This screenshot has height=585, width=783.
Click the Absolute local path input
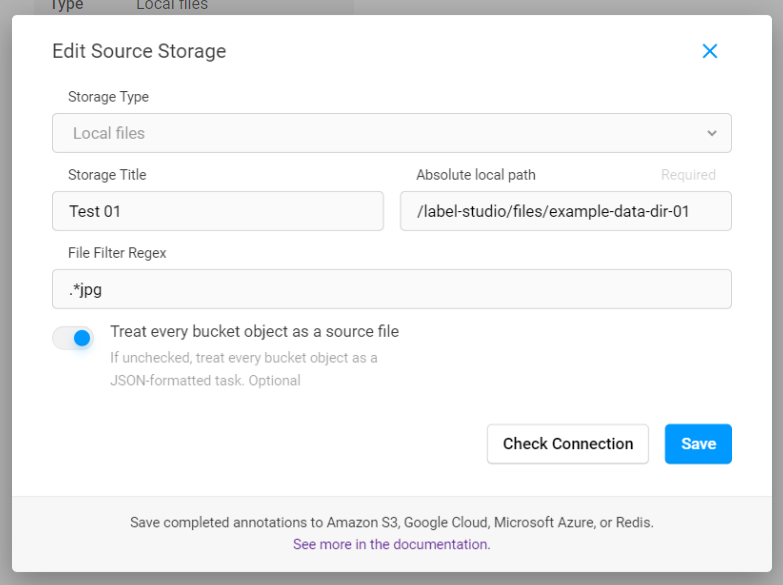pos(565,211)
